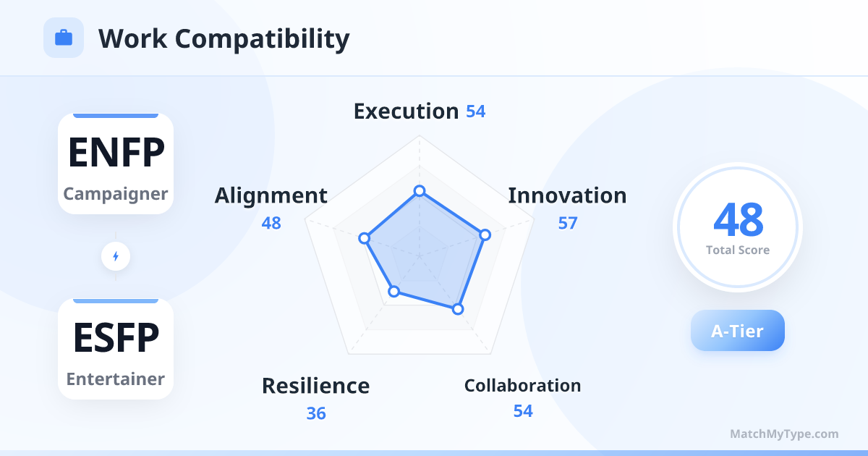
Task: Select the ESFP Entertainer card
Action: point(116,349)
